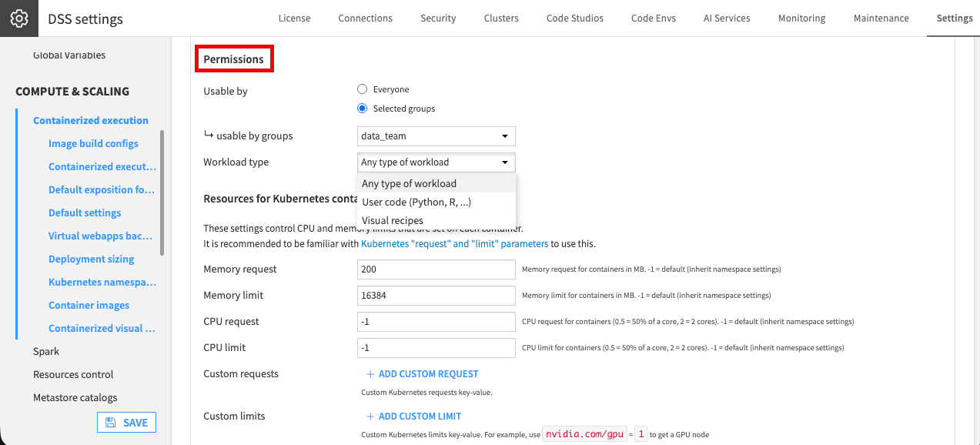Screen dimensions: 980x445
Task: Click the floppy disk icon on Save
Action: (x=111, y=423)
